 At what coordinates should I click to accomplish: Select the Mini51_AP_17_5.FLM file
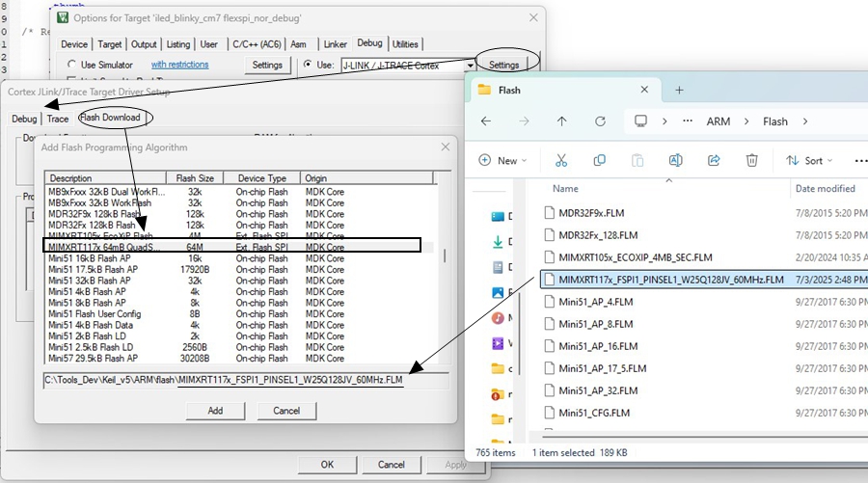[x=704, y=368]
